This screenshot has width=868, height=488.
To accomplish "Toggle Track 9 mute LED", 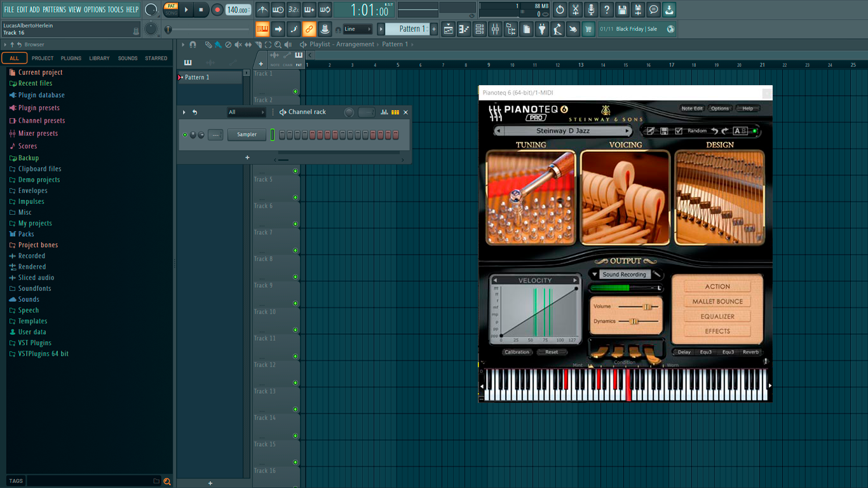I will pos(295,303).
